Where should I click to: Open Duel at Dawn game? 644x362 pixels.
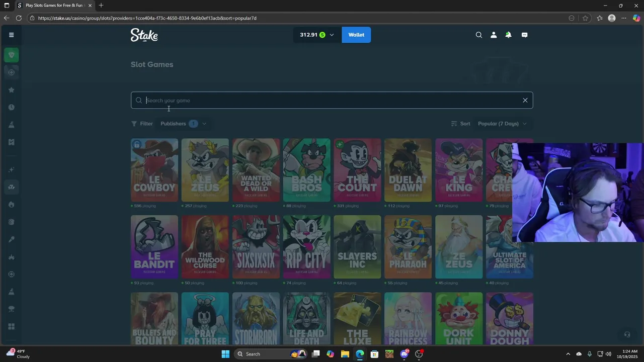(x=408, y=170)
